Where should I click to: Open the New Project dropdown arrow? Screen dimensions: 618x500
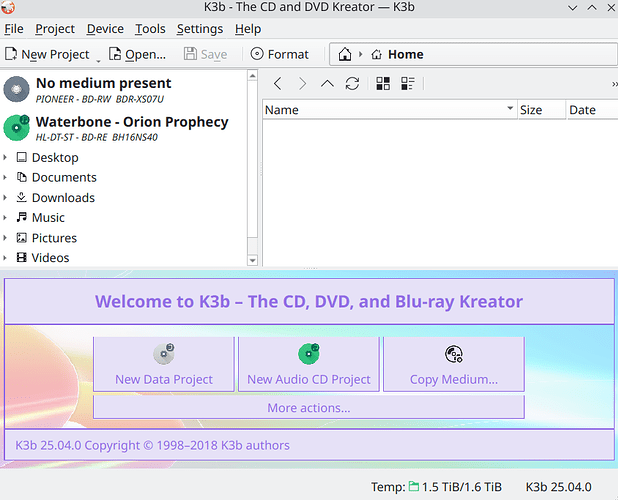pos(98,61)
